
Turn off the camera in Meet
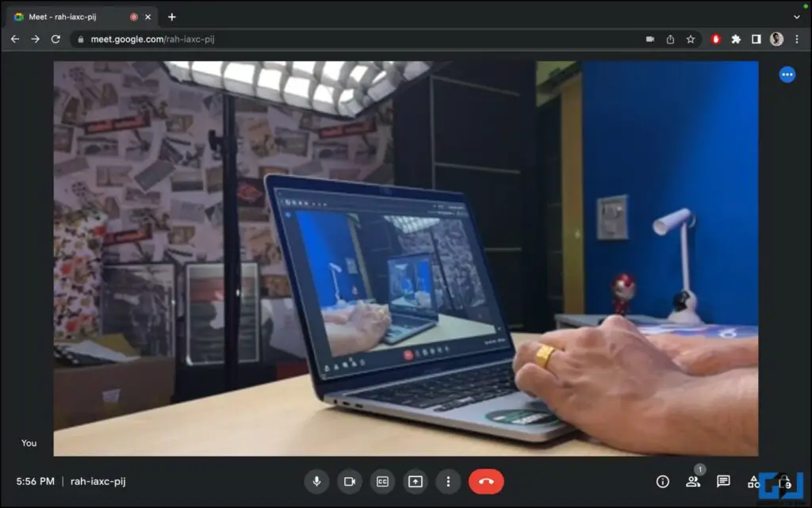pyautogui.click(x=349, y=481)
